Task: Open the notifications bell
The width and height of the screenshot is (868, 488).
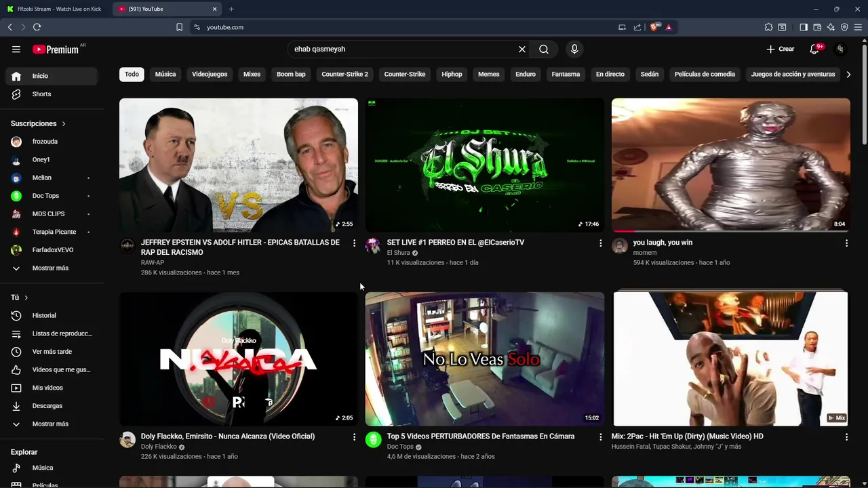Action: click(x=815, y=49)
